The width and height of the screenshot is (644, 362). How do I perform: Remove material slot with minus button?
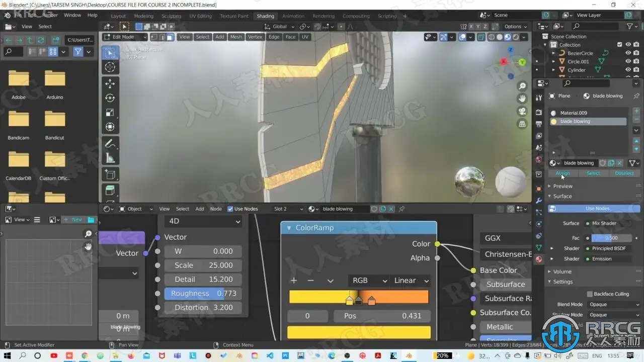(x=636, y=120)
